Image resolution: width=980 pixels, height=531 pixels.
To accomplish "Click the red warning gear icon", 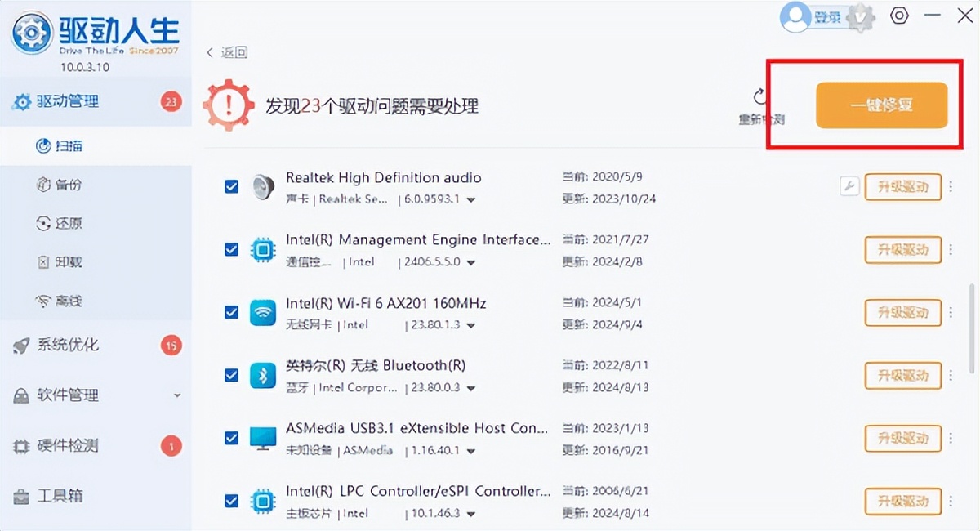I will (228, 105).
